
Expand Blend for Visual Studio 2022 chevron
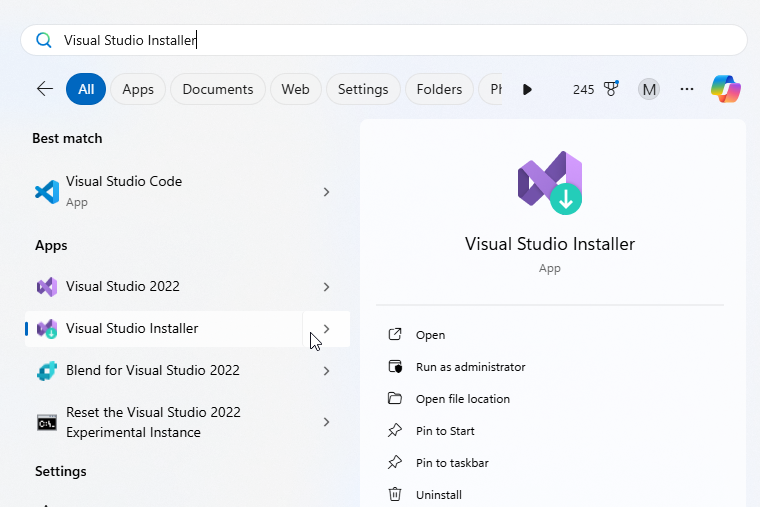(326, 371)
